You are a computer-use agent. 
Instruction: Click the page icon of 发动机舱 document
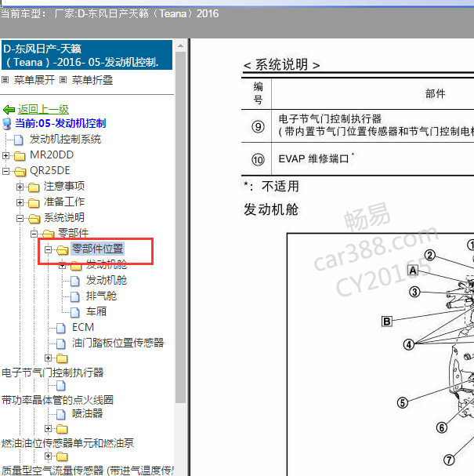pyautogui.click(x=75, y=281)
